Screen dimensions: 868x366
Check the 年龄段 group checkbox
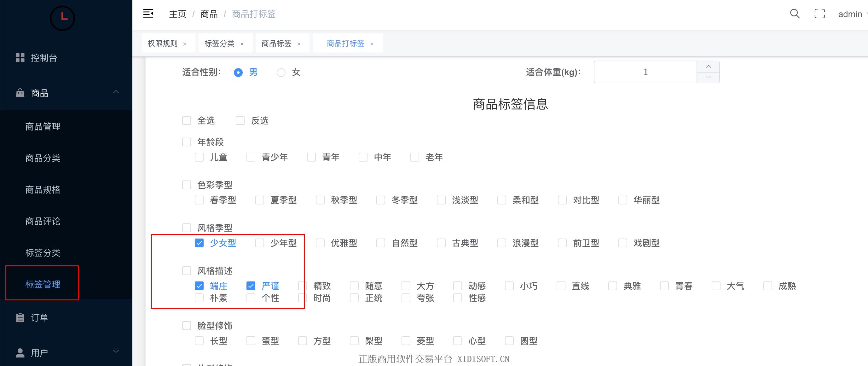click(186, 142)
